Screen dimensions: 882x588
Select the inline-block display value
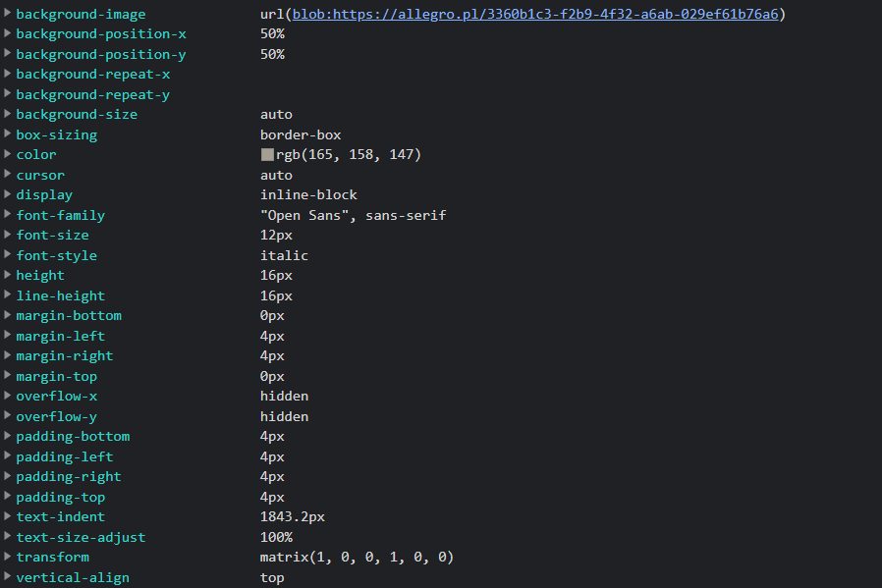[x=307, y=194]
